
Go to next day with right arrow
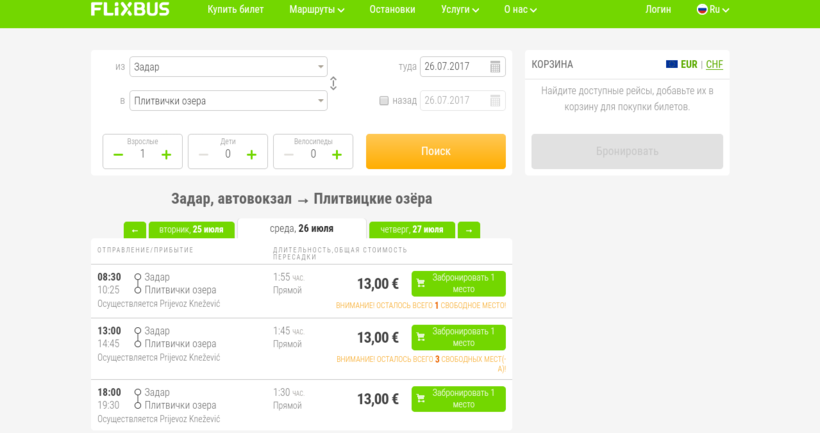(468, 230)
